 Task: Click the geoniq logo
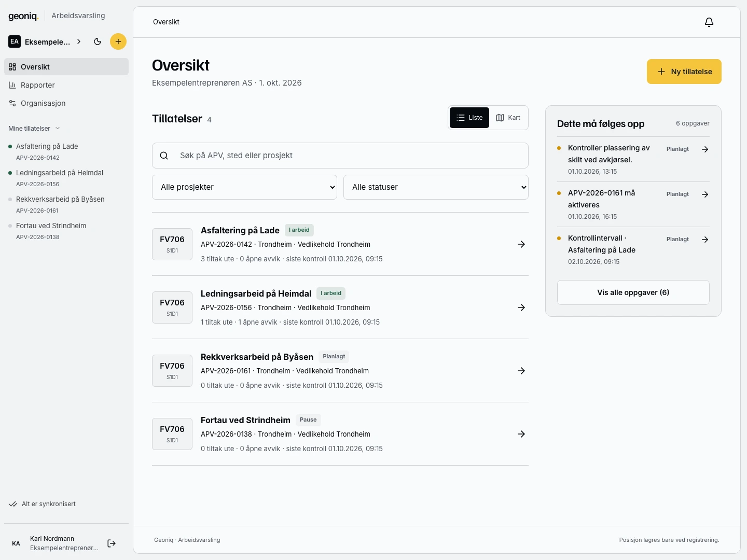23,16
